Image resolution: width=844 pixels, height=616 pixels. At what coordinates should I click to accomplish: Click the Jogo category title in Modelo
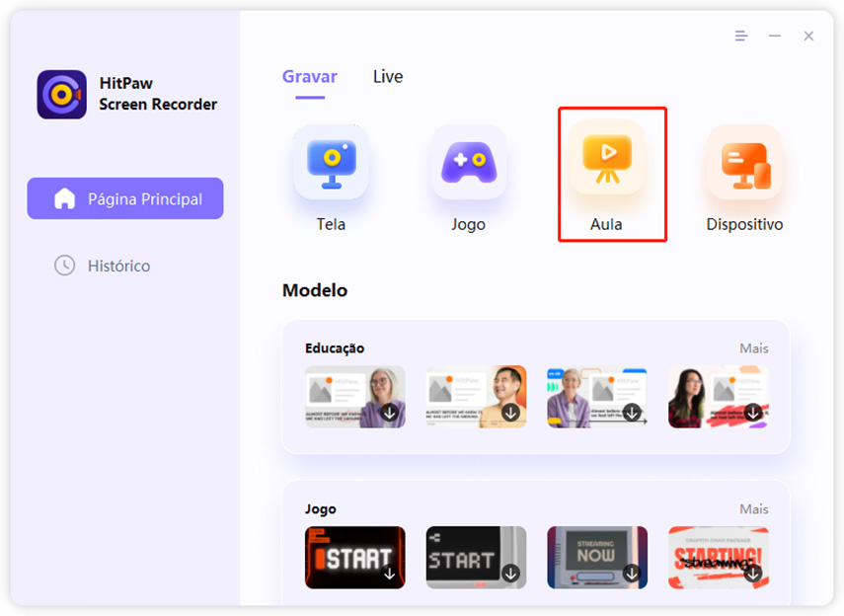[320, 508]
